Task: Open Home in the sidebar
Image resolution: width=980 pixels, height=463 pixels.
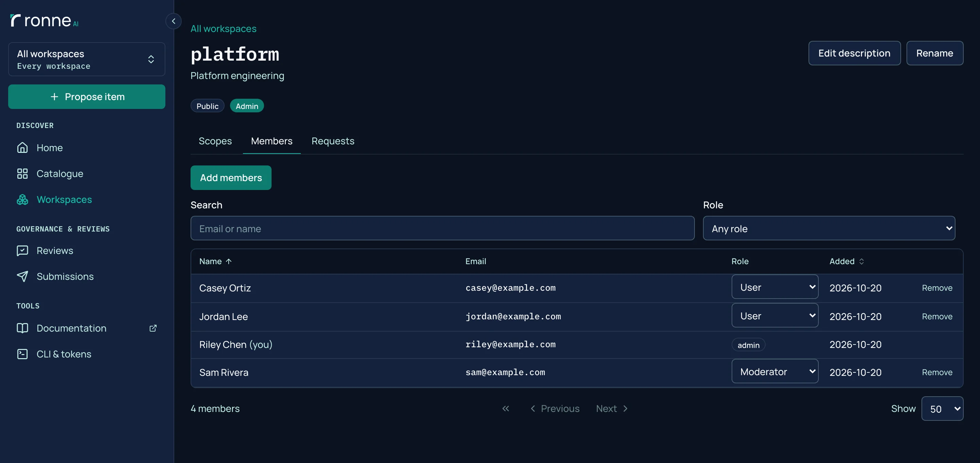Action: (87, 147)
